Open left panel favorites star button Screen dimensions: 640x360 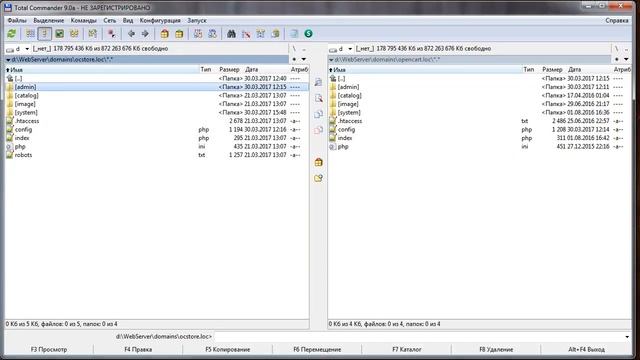294,59
